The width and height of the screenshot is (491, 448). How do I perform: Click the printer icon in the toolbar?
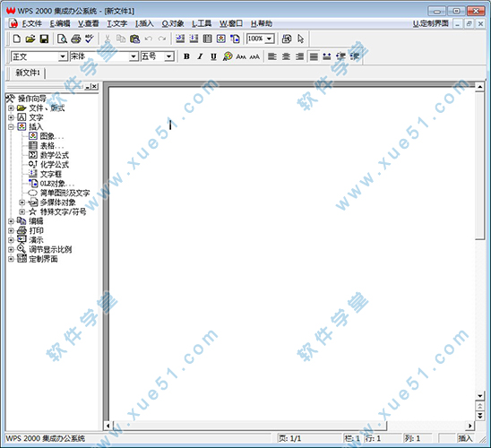coord(76,39)
